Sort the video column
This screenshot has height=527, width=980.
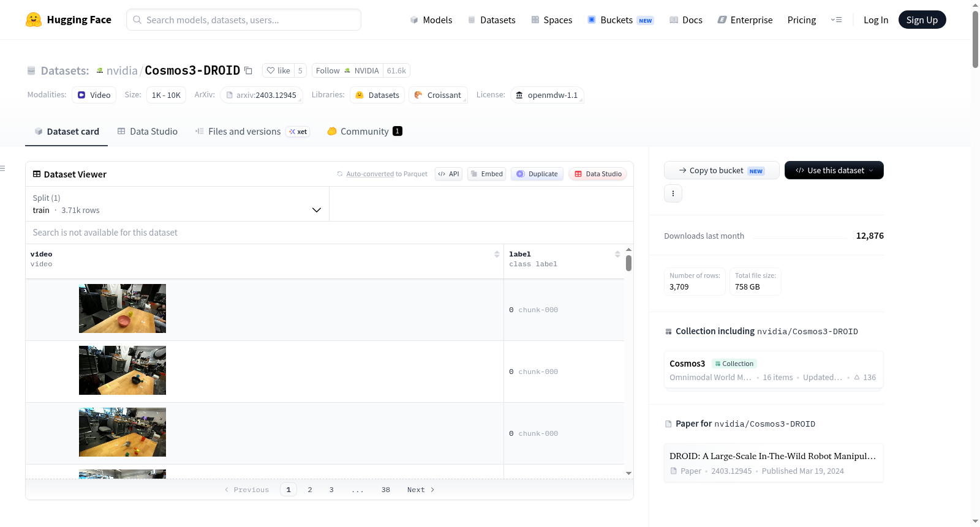click(497, 254)
